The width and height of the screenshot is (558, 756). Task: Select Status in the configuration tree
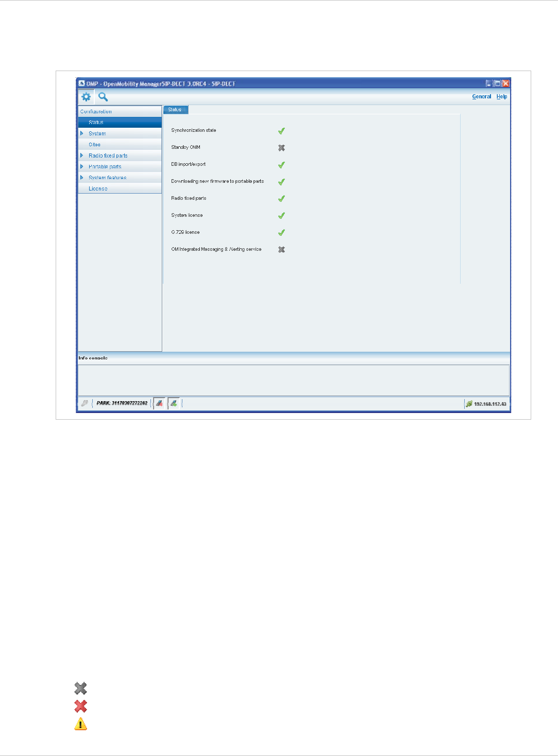tap(120, 123)
